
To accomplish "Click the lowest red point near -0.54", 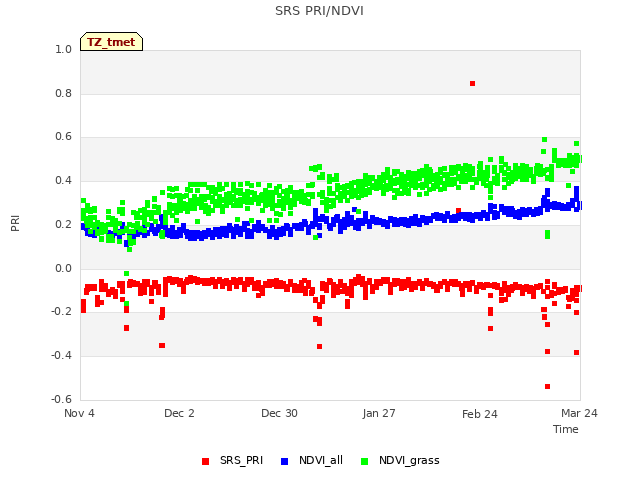I will (x=547, y=386).
